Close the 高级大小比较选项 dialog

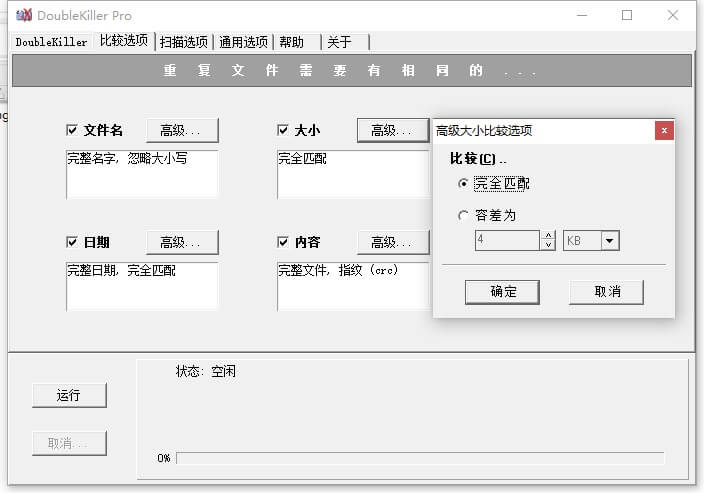[x=664, y=131]
